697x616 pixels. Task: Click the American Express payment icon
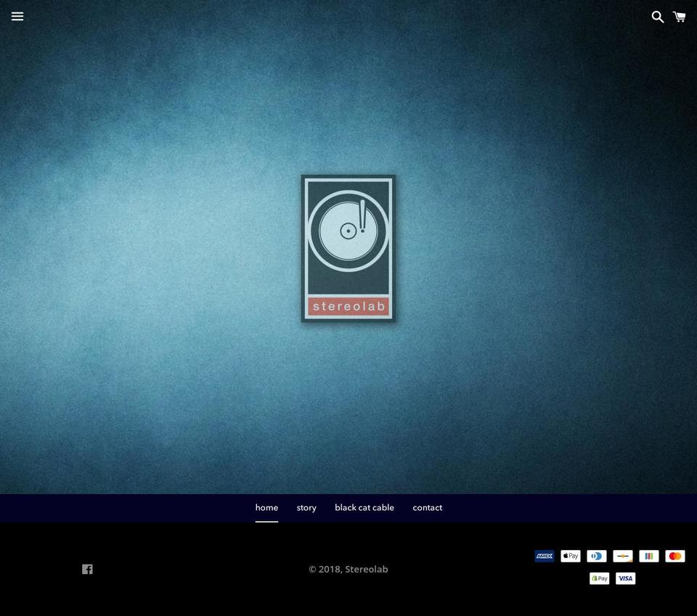(x=545, y=556)
